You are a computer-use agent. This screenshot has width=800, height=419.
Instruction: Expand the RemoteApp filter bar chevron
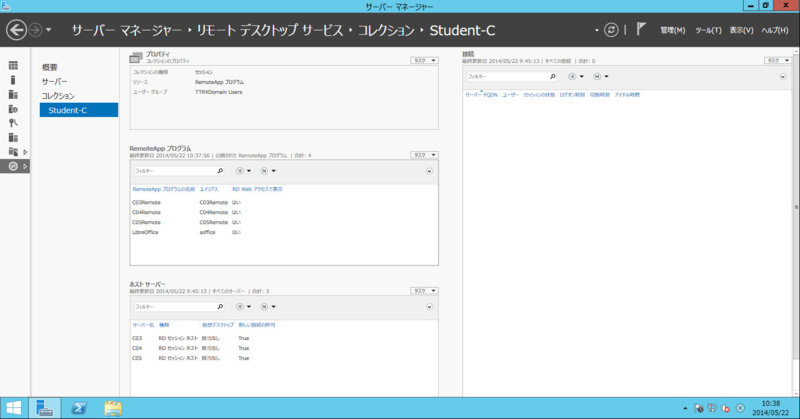pyautogui.click(x=429, y=171)
